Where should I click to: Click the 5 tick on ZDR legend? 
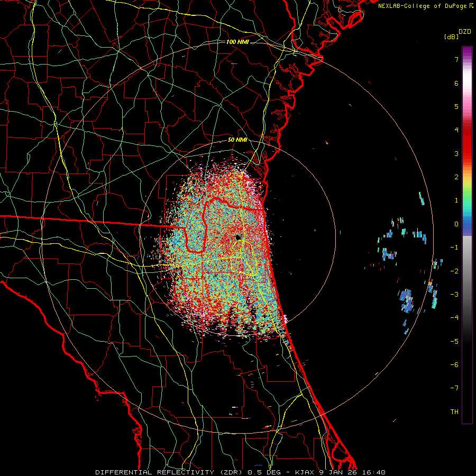tap(456, 106)
